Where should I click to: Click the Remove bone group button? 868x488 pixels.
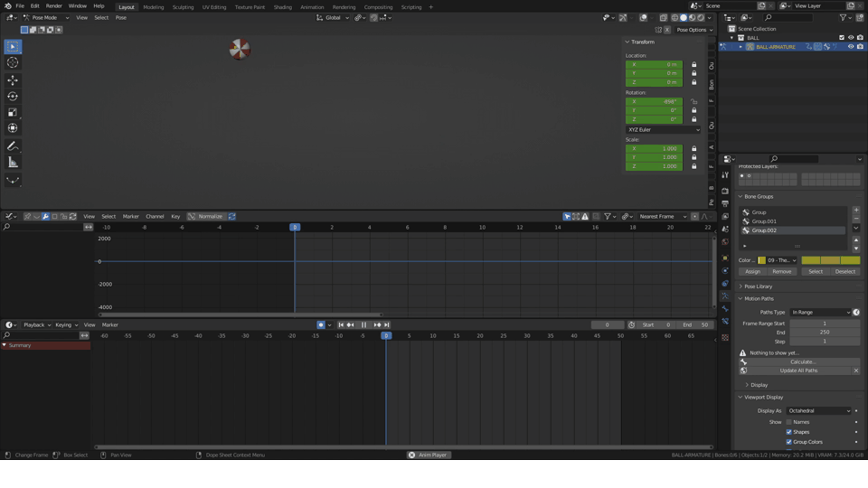tap(781, 272)
